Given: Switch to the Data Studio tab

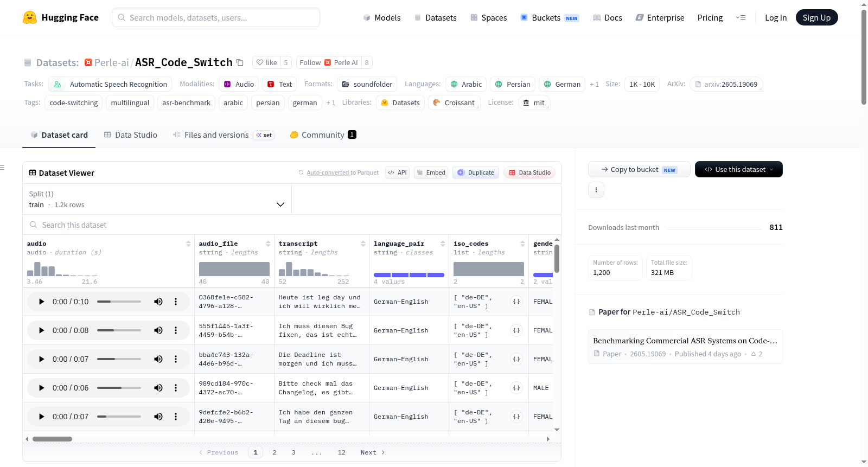Looking at the screenshot, I should click(131, 135).
